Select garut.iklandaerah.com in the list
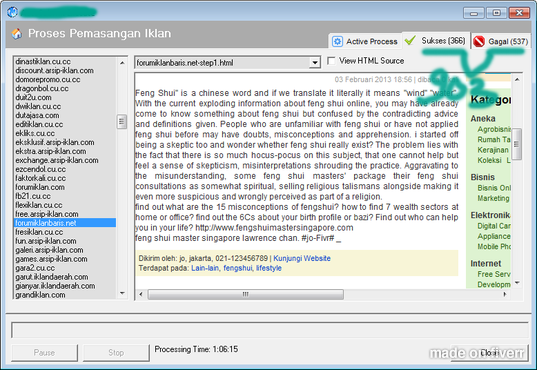Viewport: 537px width, 370px height. click(65, 277)
